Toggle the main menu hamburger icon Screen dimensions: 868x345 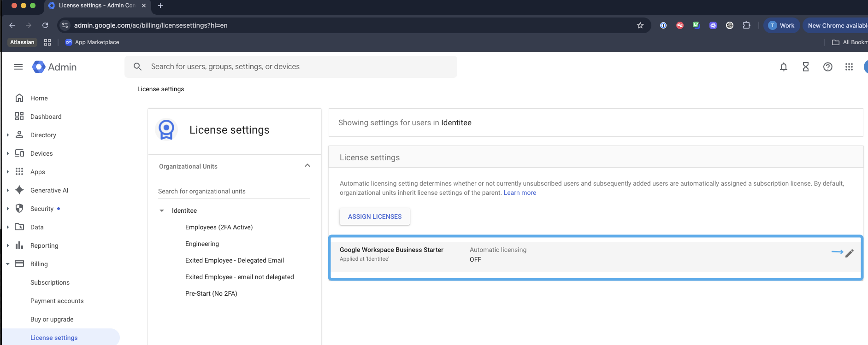(x=18, y=67)
